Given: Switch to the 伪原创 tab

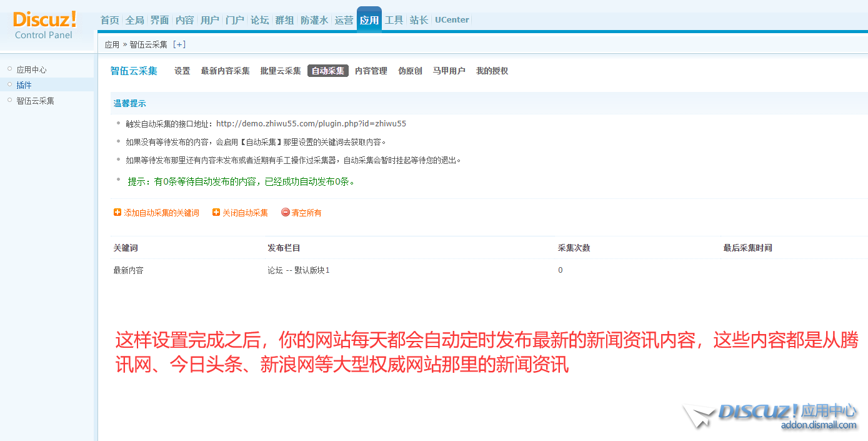Looking at the screenshot, I should tap(410, 71).
